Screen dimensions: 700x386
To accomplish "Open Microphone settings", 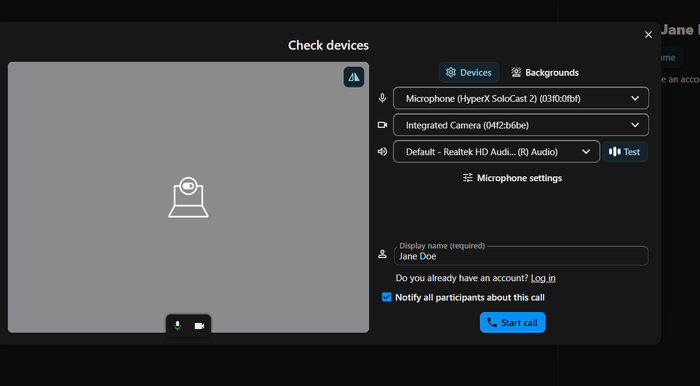I will 512,178.
